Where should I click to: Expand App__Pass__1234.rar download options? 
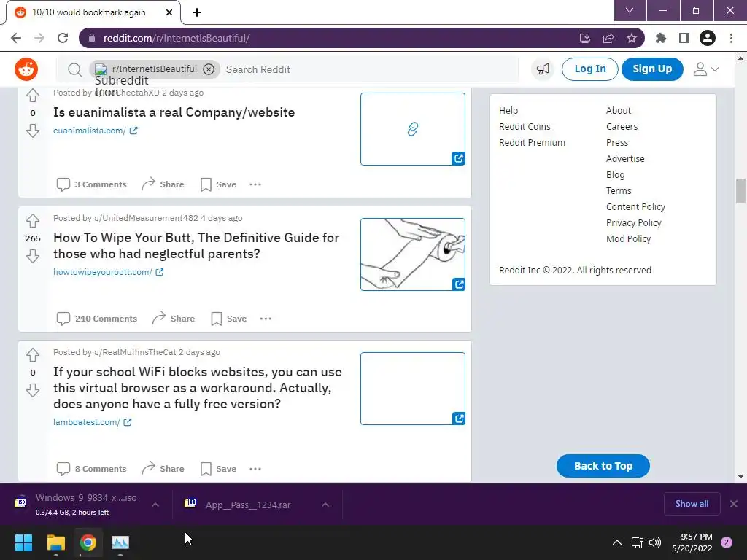325,505
